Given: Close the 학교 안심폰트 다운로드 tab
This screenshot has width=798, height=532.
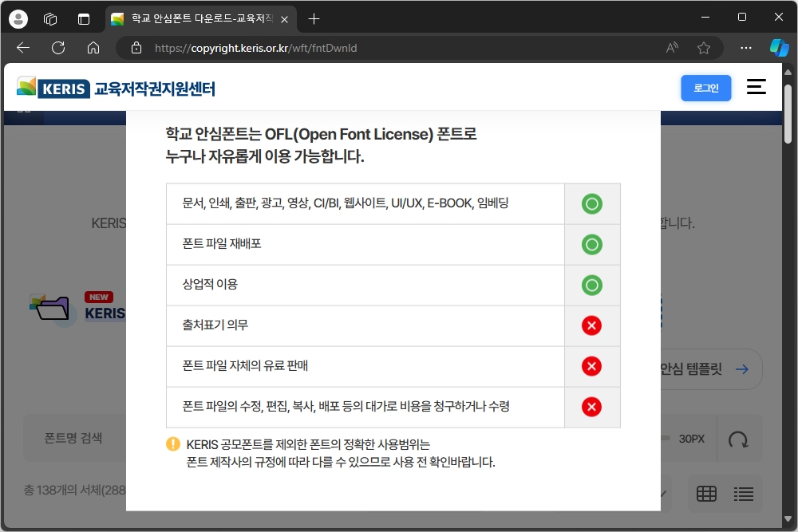Looking at the screenshot, I should click(285, 19).
